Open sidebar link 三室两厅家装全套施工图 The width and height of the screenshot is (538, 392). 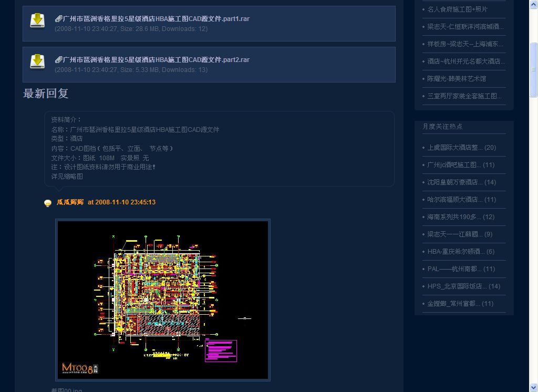(464, 96)
